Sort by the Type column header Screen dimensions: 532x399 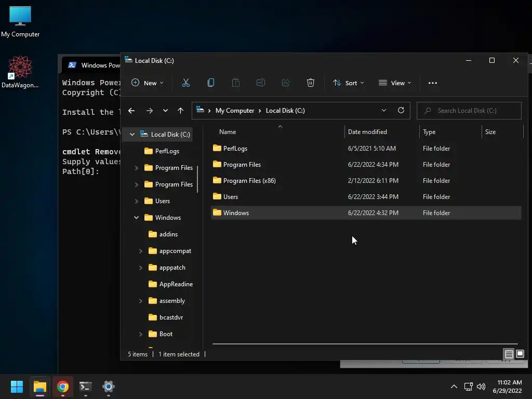point(450,131)
